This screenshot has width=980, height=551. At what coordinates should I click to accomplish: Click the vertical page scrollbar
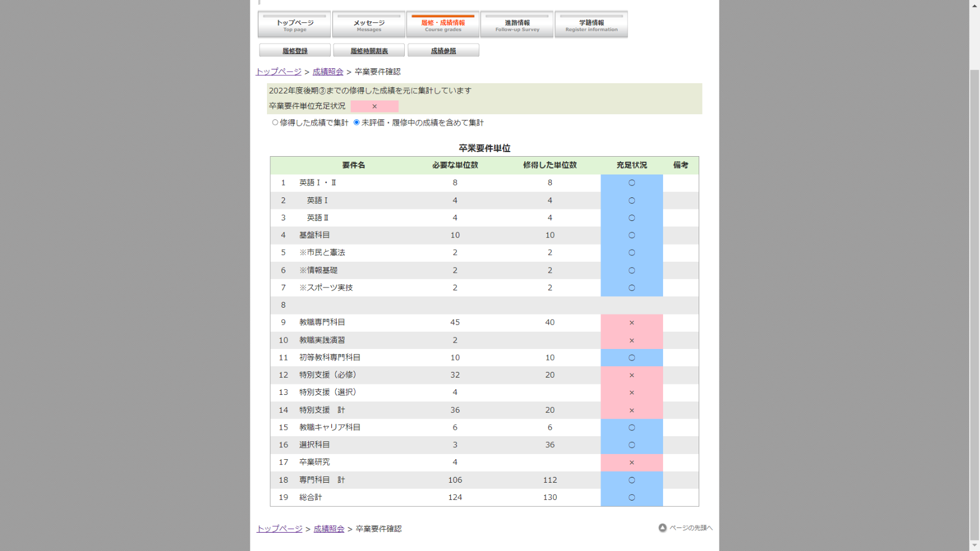[x=974, y=287]
